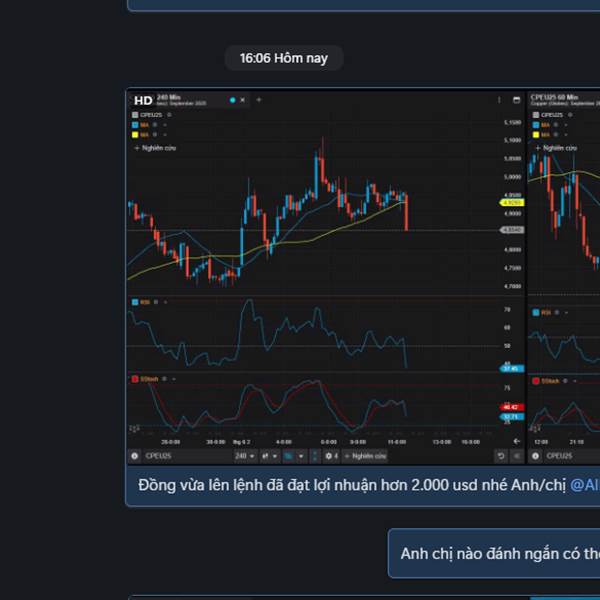600x600 pixels.
Task: Expand the RSI options dropdown in left chart
Action: pyautogui.click(x=165, y=302)
